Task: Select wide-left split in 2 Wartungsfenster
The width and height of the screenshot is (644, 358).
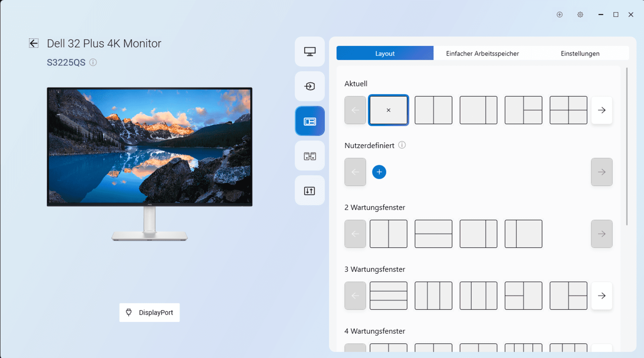Action: (478, 234)
